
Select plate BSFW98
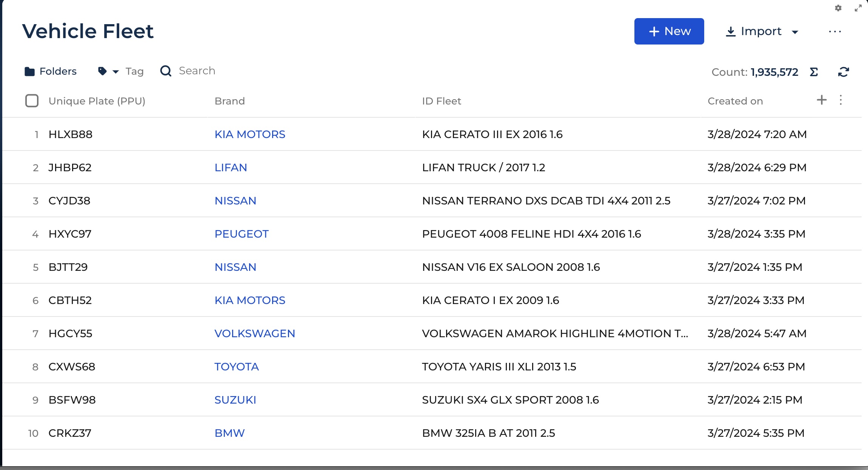72,400
